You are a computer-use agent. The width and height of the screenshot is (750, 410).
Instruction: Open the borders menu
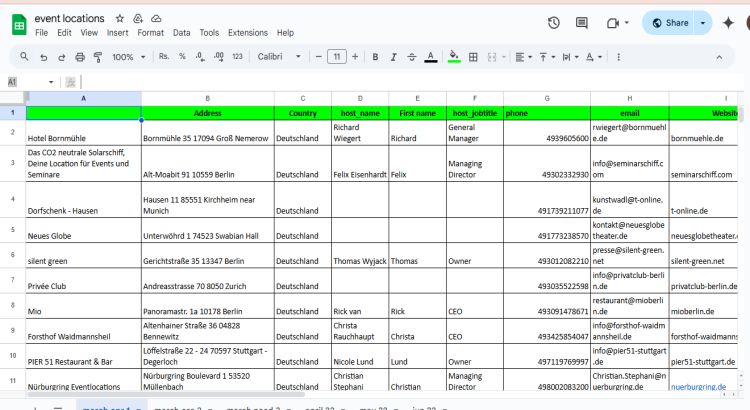(473, 57)
